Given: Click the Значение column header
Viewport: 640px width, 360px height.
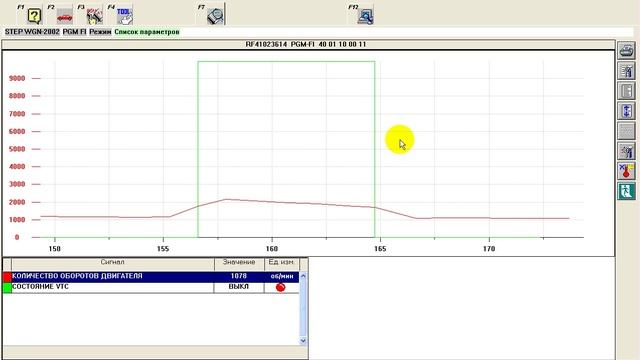Looking at the screenshot, I should [x=239, y=263].
